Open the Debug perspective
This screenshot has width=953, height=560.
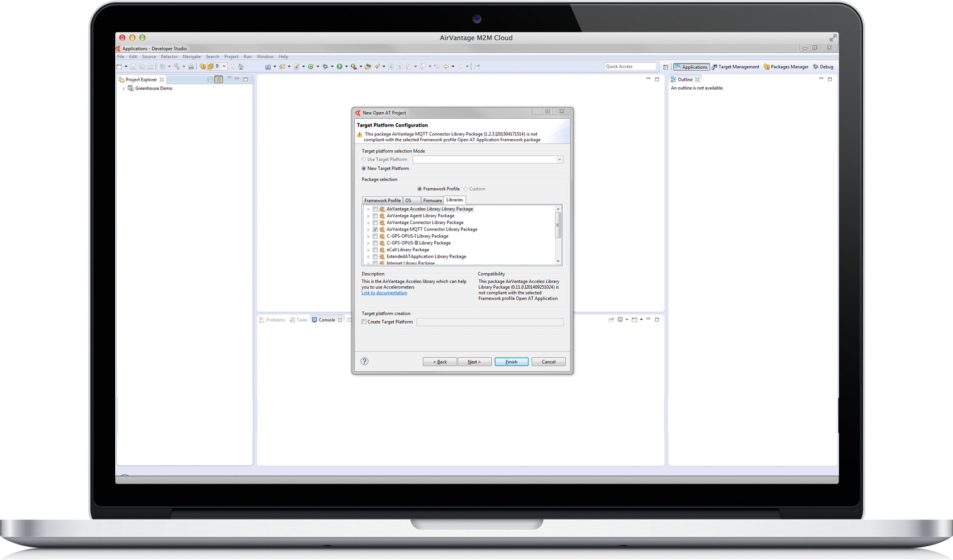coord(823,67)
